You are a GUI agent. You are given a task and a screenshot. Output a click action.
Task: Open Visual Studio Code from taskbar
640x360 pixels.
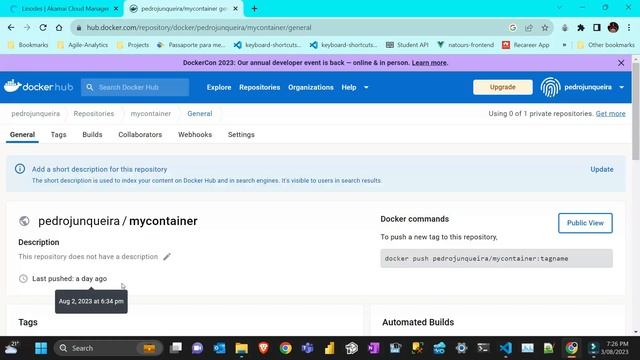pyautogui.click(x=505, y=348)
